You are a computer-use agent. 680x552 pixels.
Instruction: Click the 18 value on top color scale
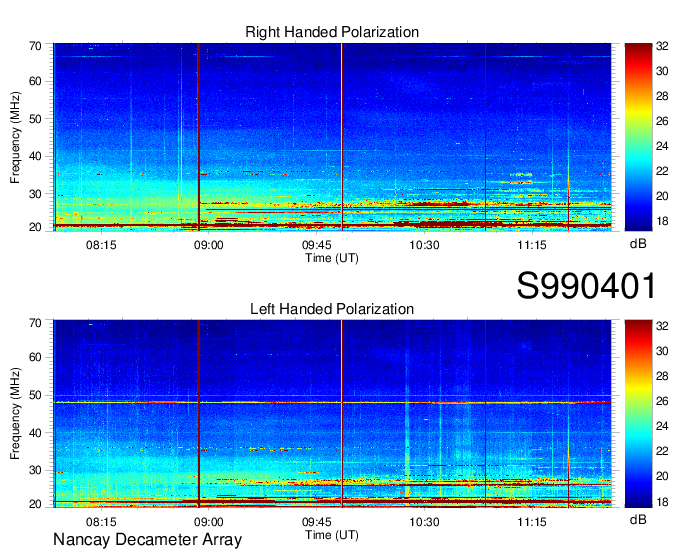[662, 221]
